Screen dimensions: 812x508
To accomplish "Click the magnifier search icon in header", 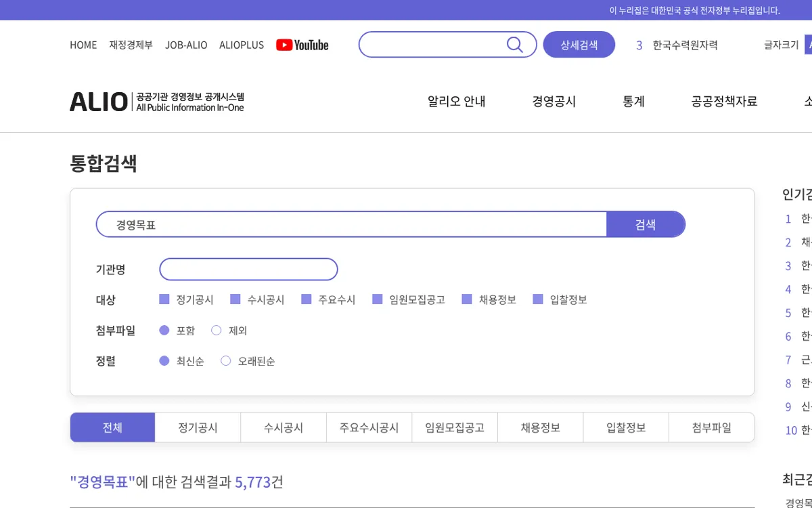I will [515, 45].
